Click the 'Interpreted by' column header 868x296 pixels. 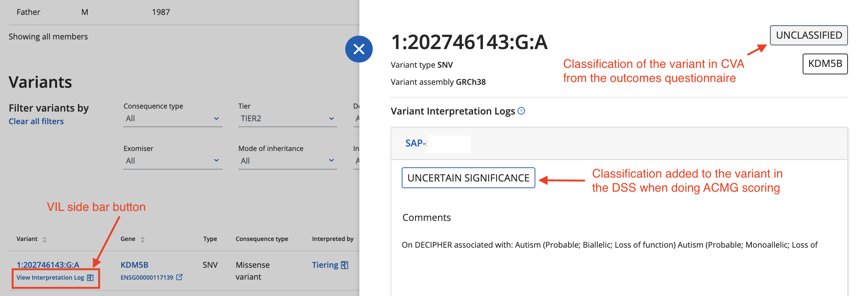[333, 239]
